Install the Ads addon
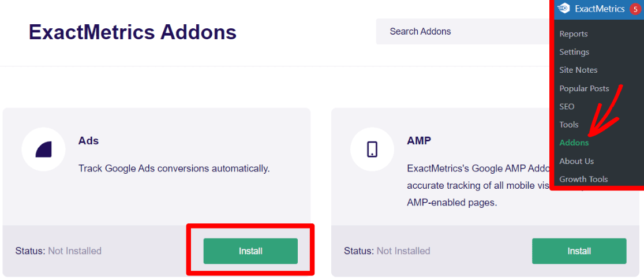644x280 pixels. (250, 251)
